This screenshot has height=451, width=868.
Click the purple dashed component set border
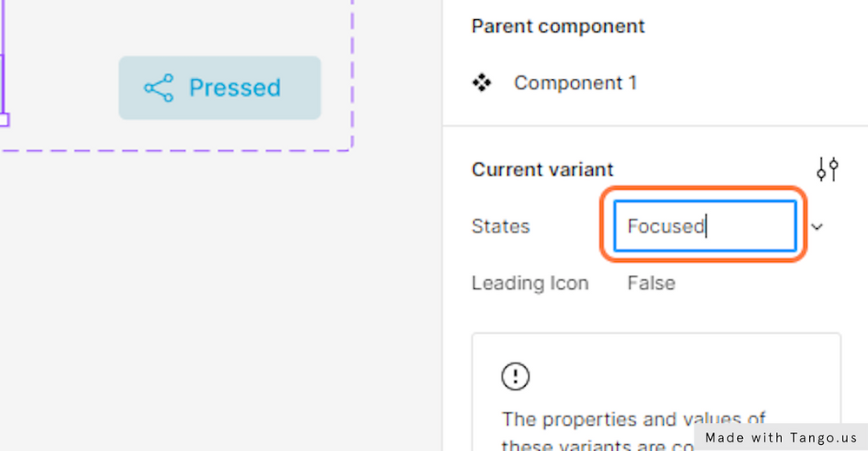tap(352, 75)
